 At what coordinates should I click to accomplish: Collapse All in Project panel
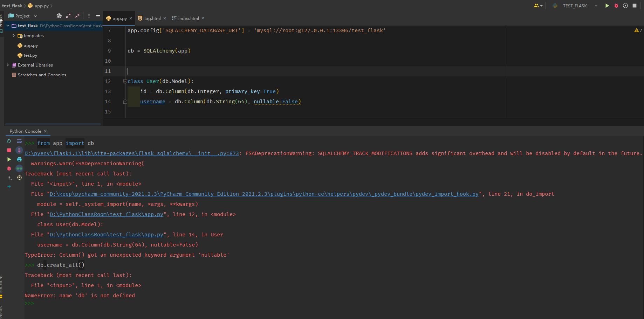click(x=77, y=16)
